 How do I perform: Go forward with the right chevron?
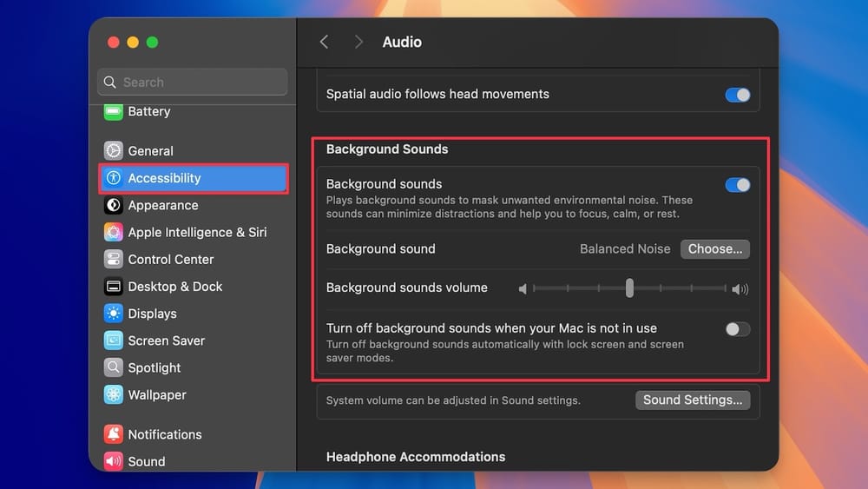[x=358, y=42]
